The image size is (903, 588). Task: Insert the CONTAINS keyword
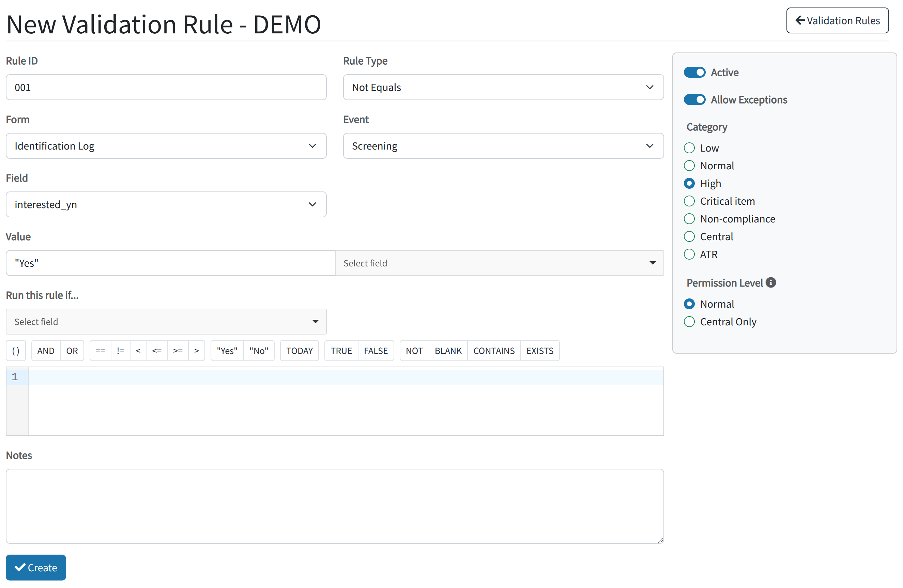click(x=494, y=351)
